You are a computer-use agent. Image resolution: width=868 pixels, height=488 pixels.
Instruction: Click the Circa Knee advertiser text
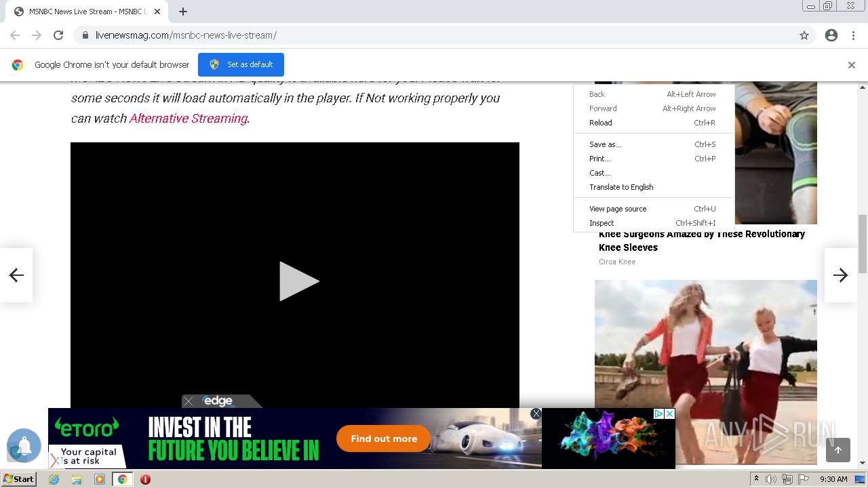pos(617,262)
